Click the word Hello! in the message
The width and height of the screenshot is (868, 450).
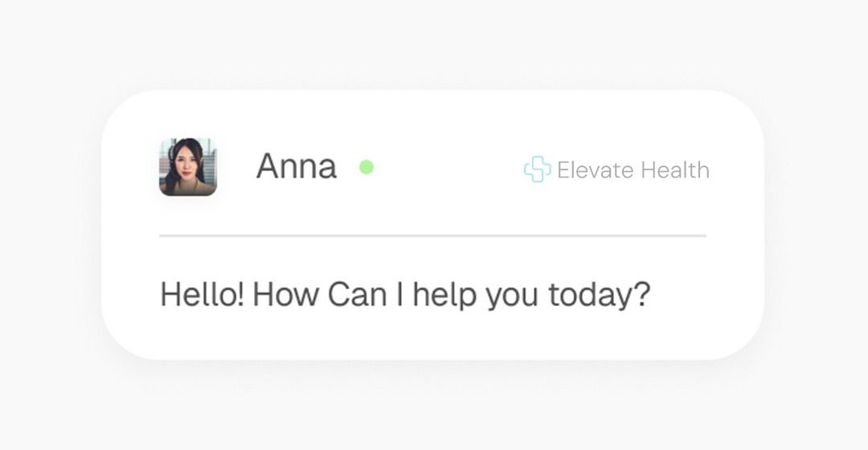(202, 294)
